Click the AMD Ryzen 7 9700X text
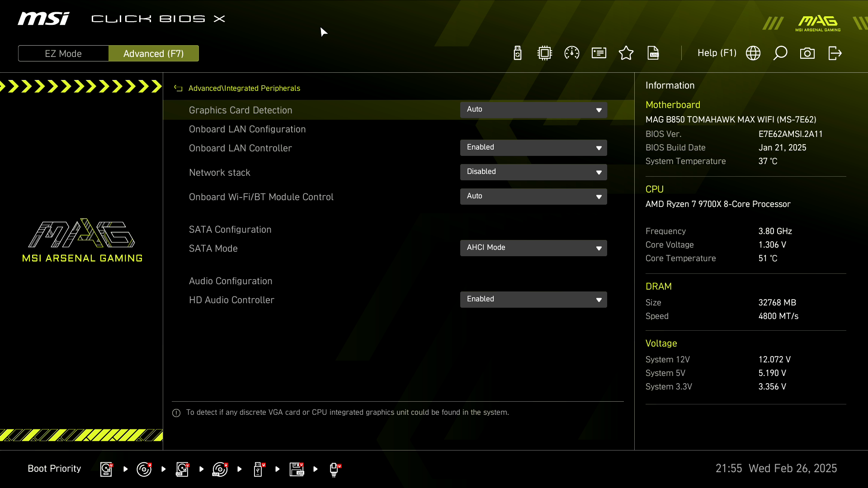Image resolution: width=868 pixels, height=488 pixels. pyautogui.click(x=718, y=204)
